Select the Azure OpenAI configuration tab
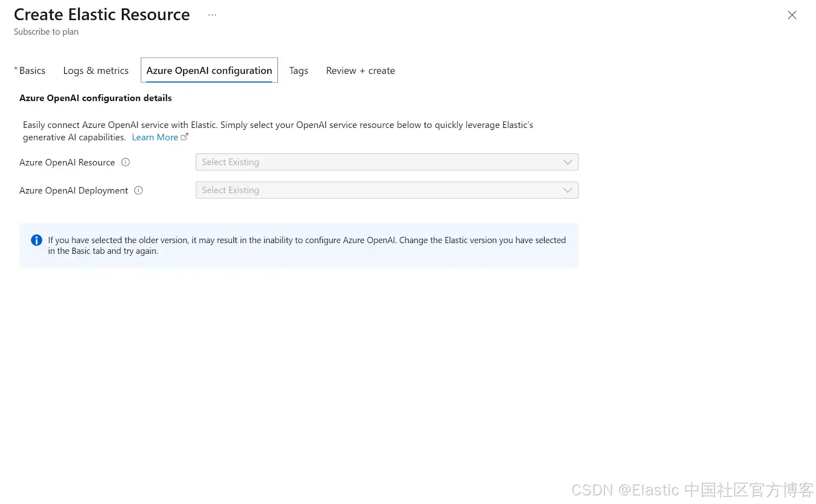 (209, 70)
